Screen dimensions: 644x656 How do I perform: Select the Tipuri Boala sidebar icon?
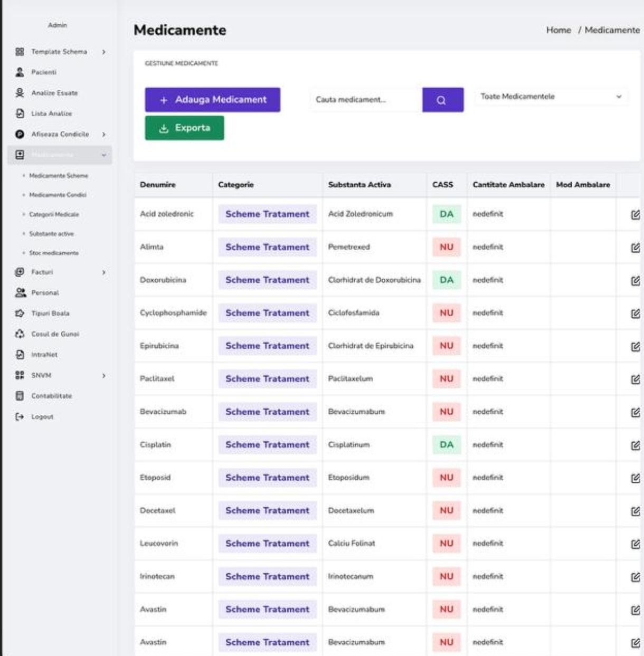coord(20,313)
